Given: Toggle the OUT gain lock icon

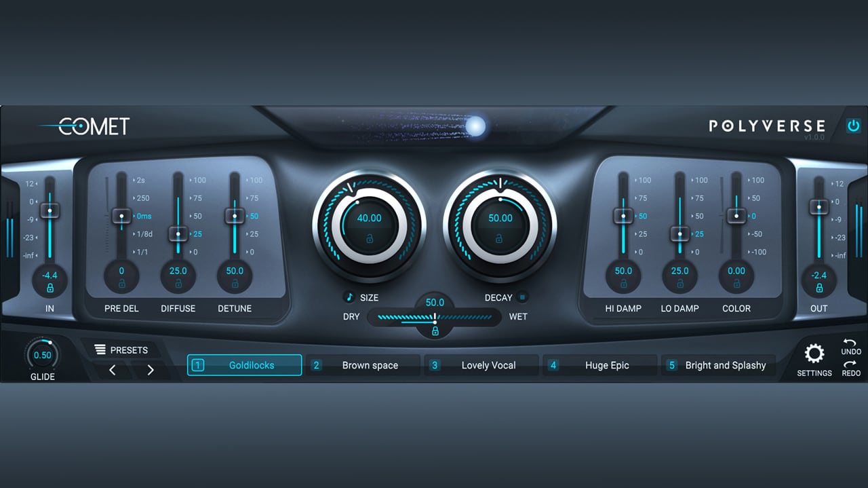Looking at the screenshot, I should [x=819, y=288].
